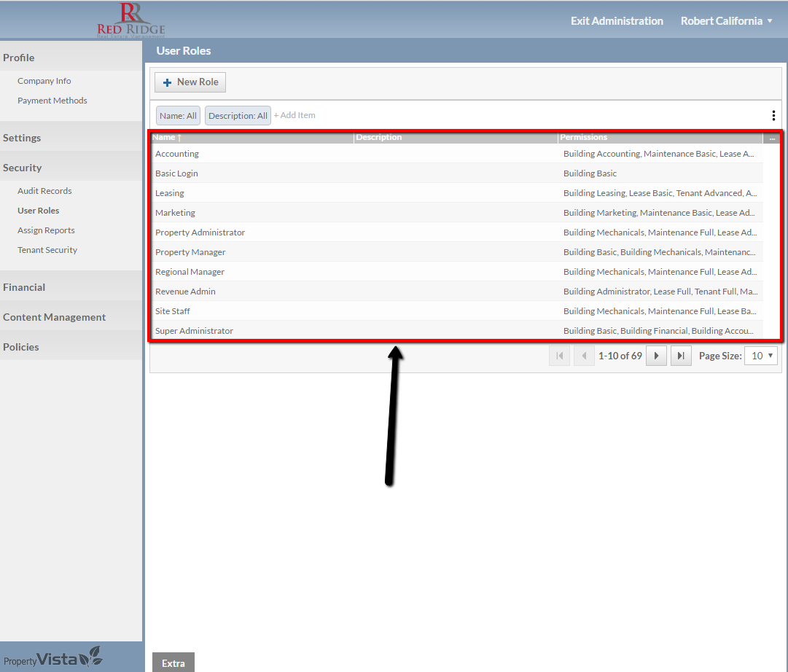The width and height of the screenshot is (788, 672).
Task: Click the Red Ridge logo
Action: point(131,20)
